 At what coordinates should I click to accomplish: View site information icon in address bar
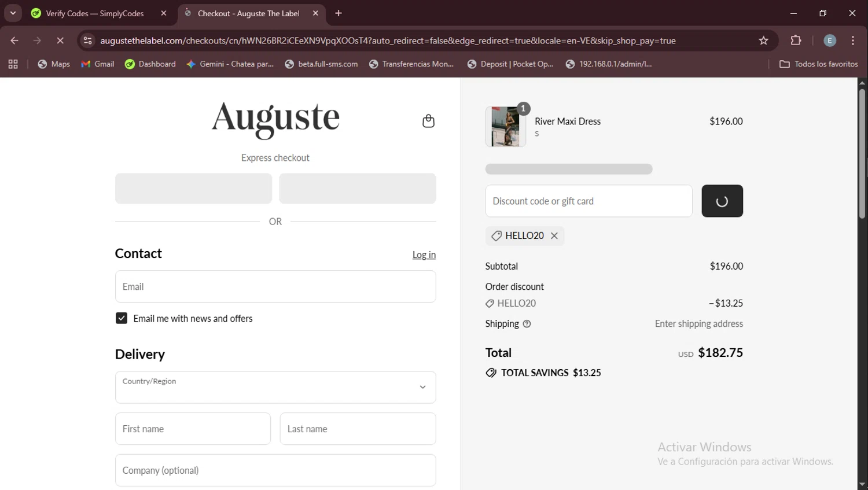click(x=87, y=40)
